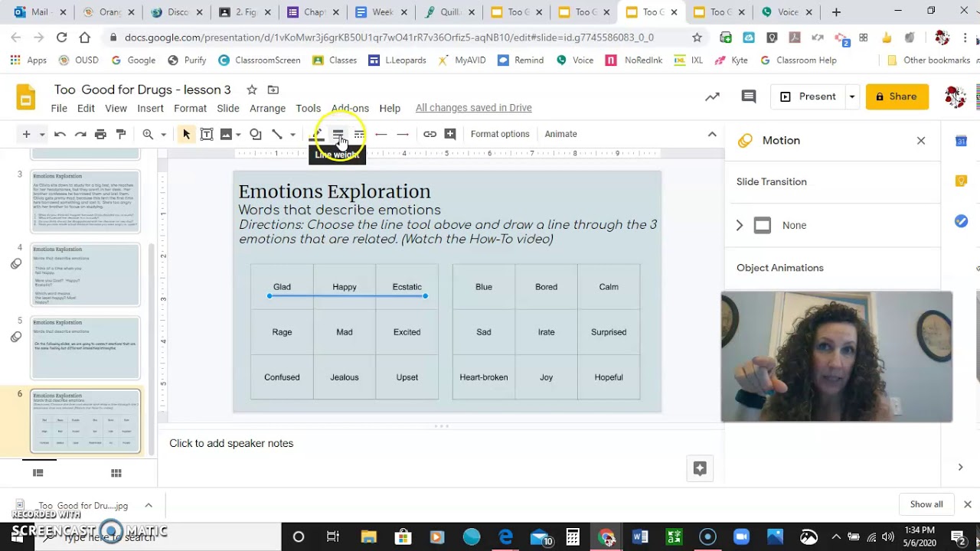
Task: Click the All changes saved in Drive link
Action: pyautogui.click(x=473, y=108)
